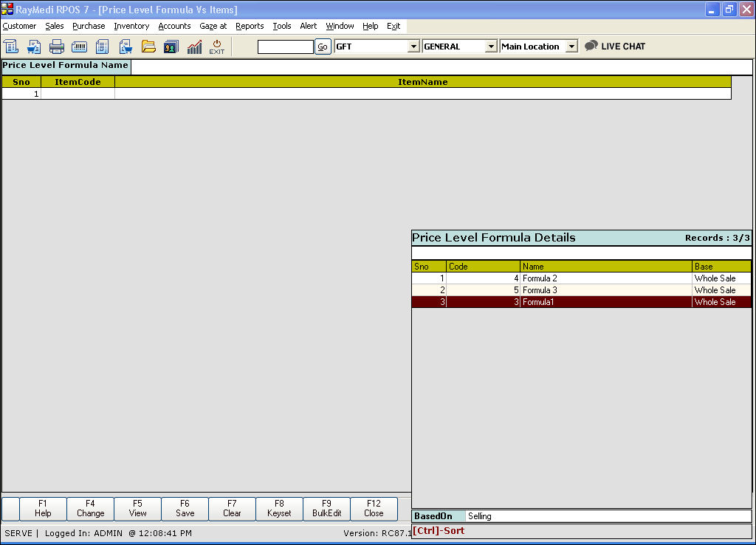
Task: Click the barcode icon in toolbar
Action: 79,47
